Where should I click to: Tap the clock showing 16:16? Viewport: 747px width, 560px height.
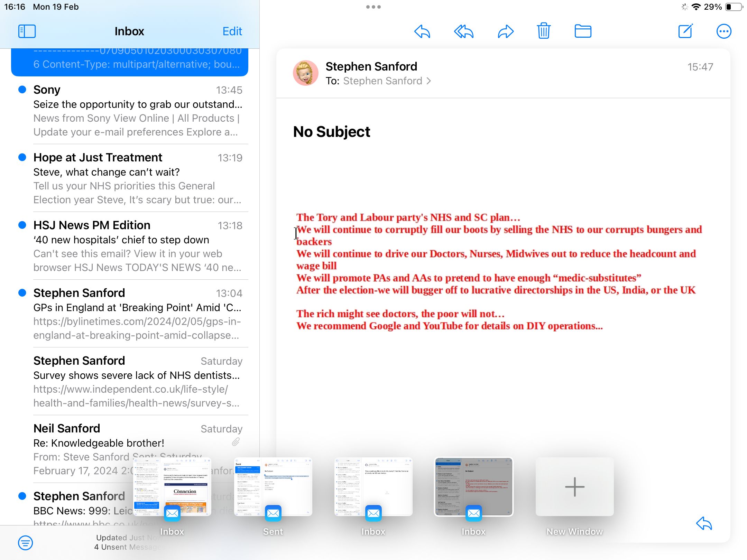click(15, 7)
